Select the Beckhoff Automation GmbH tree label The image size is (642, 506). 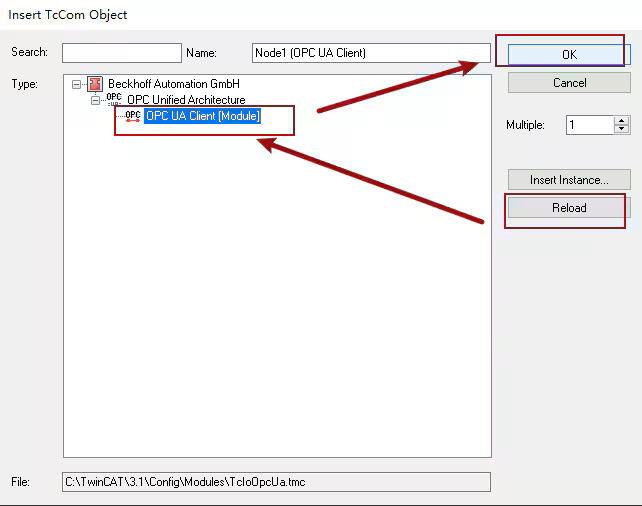click(173, 85)
